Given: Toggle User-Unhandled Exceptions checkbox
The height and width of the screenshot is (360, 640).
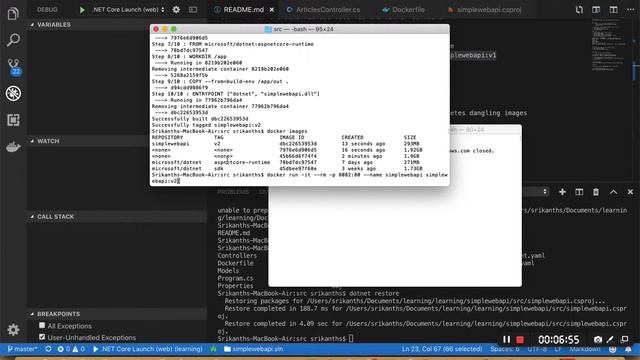Looking at the screenshot, I should tap(42, 337).
